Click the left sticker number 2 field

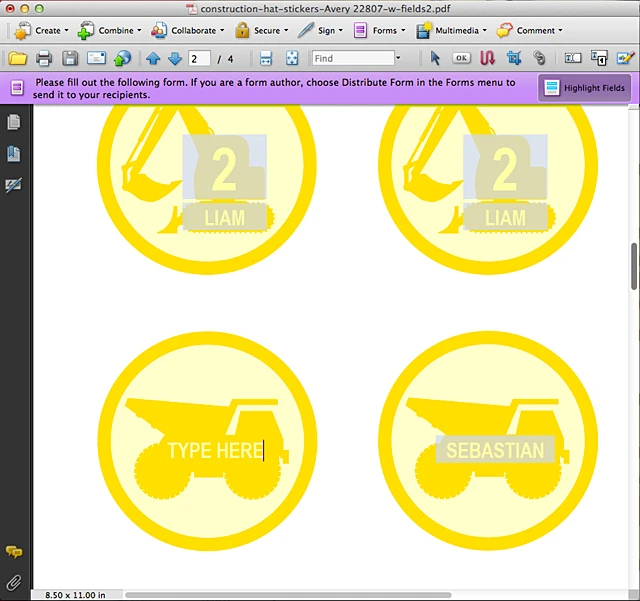tap(224, 167)
